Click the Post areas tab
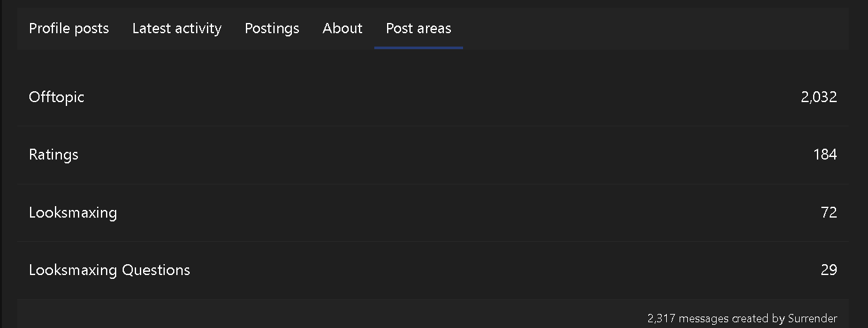868x328 pixels. click(418, 29)
